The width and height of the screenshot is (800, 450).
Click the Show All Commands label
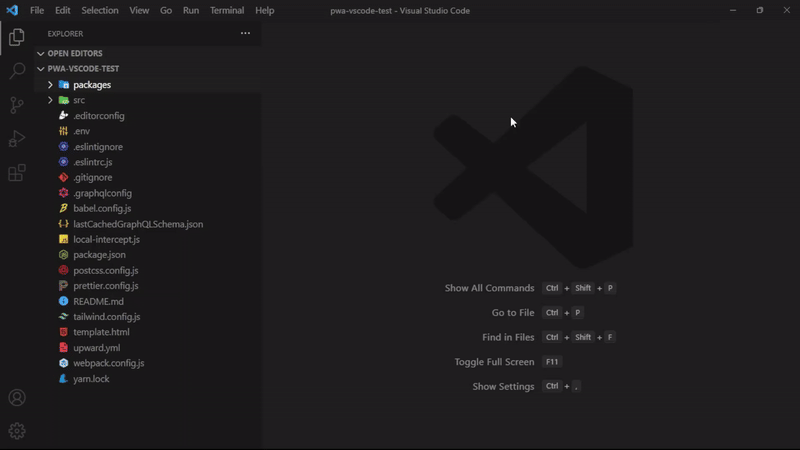coord(489,288)
